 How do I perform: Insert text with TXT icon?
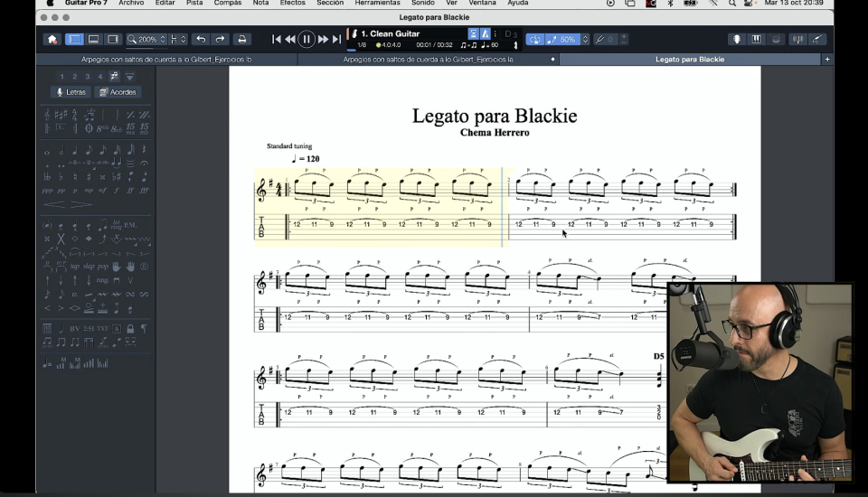[x=103, y=329]
